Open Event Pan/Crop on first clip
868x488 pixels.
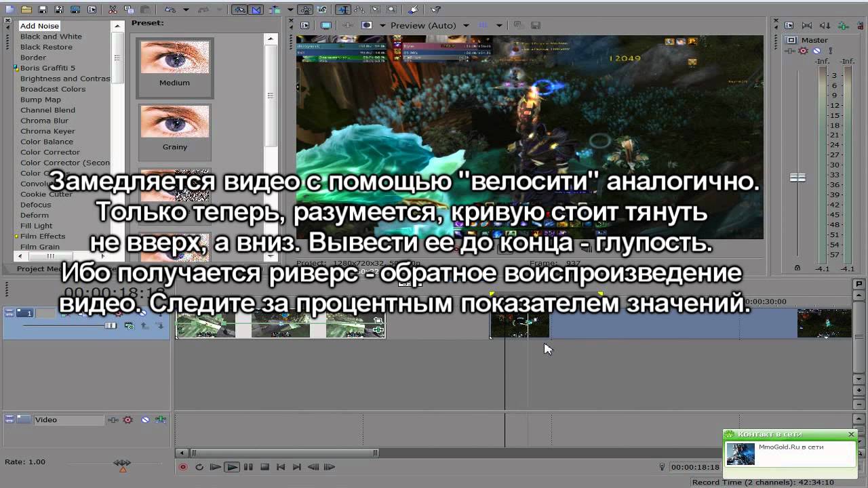coord(379,320)
